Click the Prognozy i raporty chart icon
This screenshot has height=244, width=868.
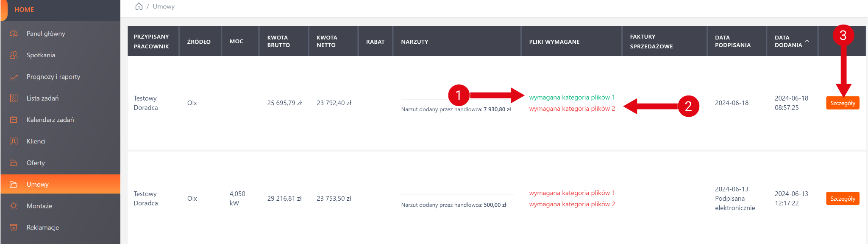tap(14, 77)
